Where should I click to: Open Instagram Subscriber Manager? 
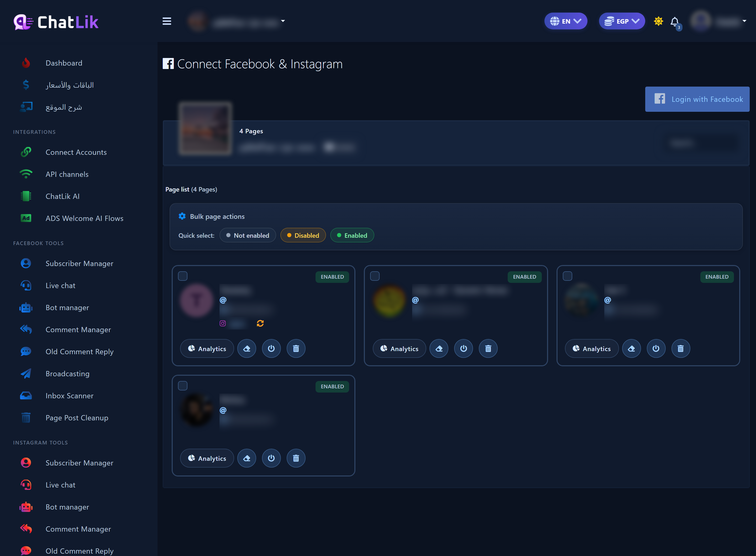79,463
